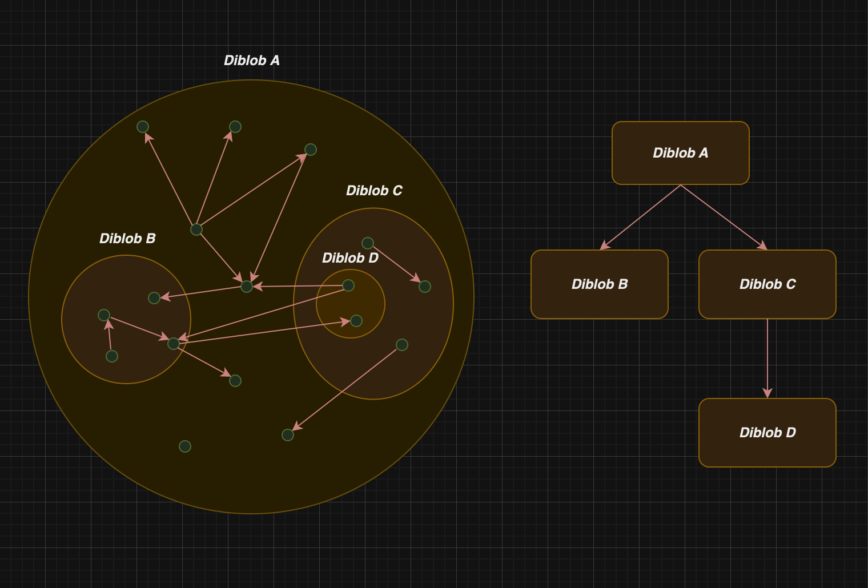Select the Diblob B box in the tree
The height and width of the screenshot is (588, 868).
(599, 284)
